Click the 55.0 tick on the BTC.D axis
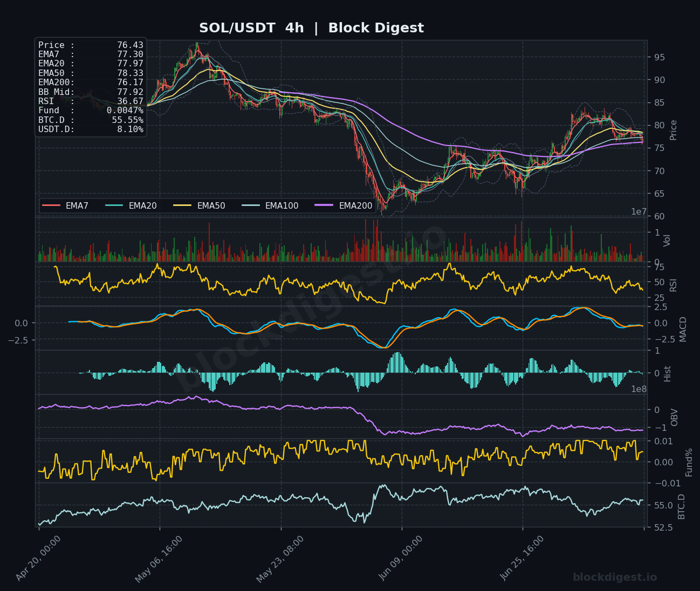The width and height of the screenshot is (700, 591). (663, 506)
